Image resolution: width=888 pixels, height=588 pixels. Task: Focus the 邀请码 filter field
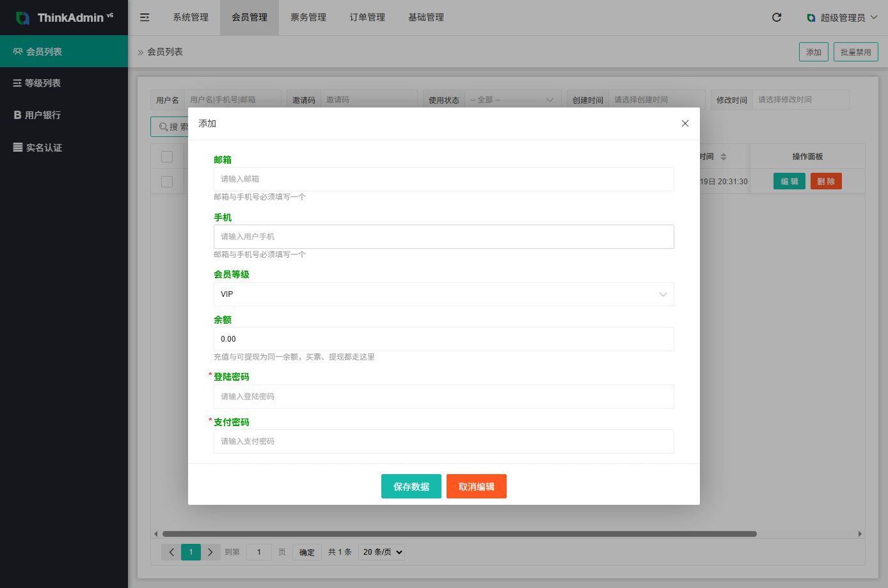point(369,100)
